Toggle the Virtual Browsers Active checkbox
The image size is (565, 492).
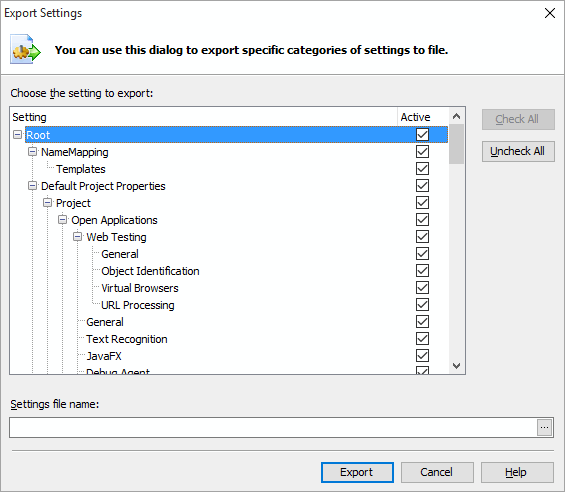(x=422, y=288)
